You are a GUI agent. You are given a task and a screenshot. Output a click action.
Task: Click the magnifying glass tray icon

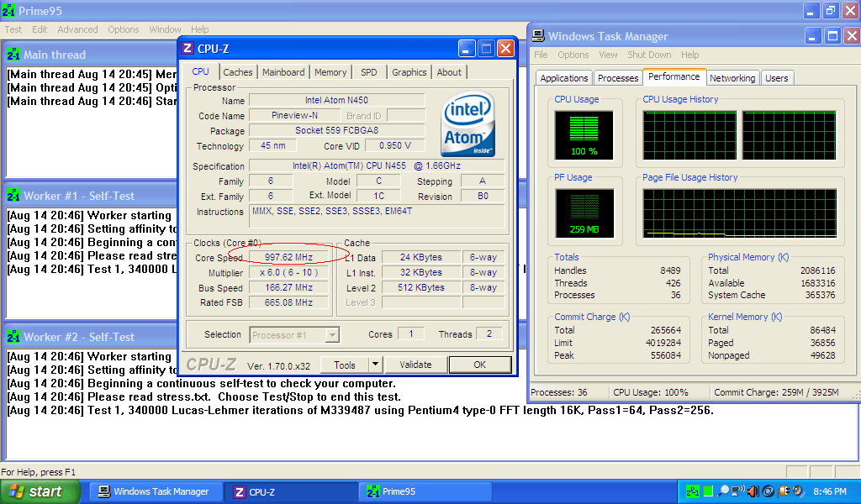point(724,491)
